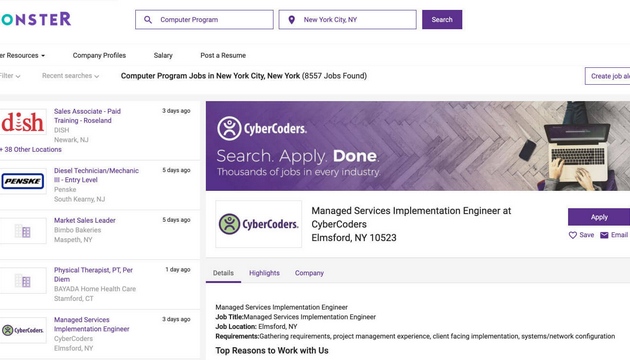
Task: Click '1 day ago' posting date
Action: (178, 270)
